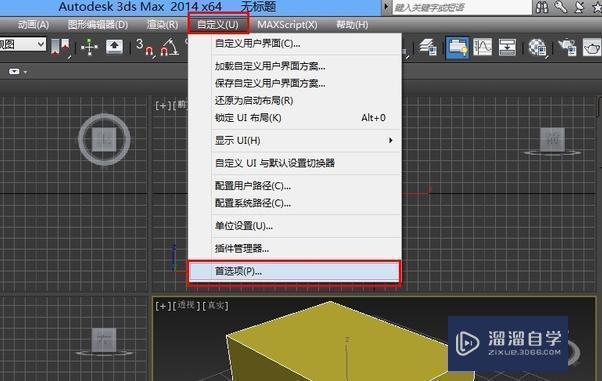The width and height of the screenshot is (602, 381).
Task: Open the [+] menu of the front viewport
Action: pos(163,105)
